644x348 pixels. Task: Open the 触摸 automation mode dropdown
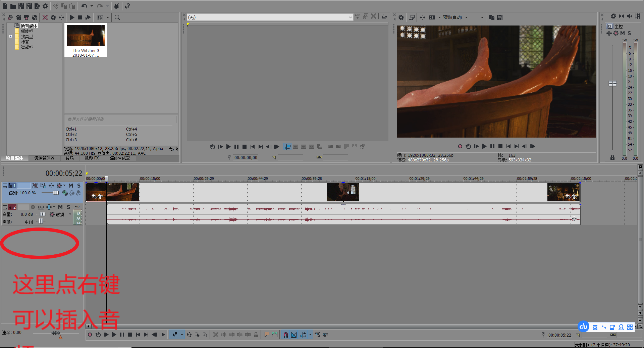point(70,214)
